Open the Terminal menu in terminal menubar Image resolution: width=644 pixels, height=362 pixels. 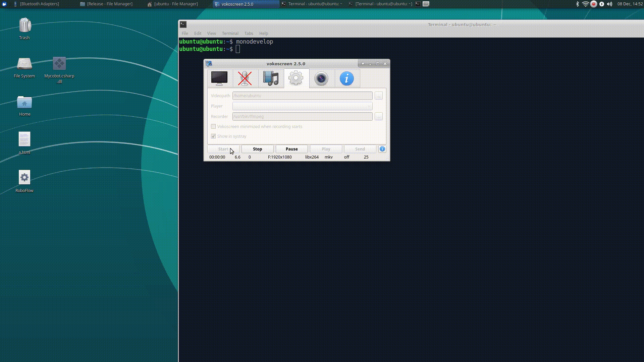click(x=230, y=33)
